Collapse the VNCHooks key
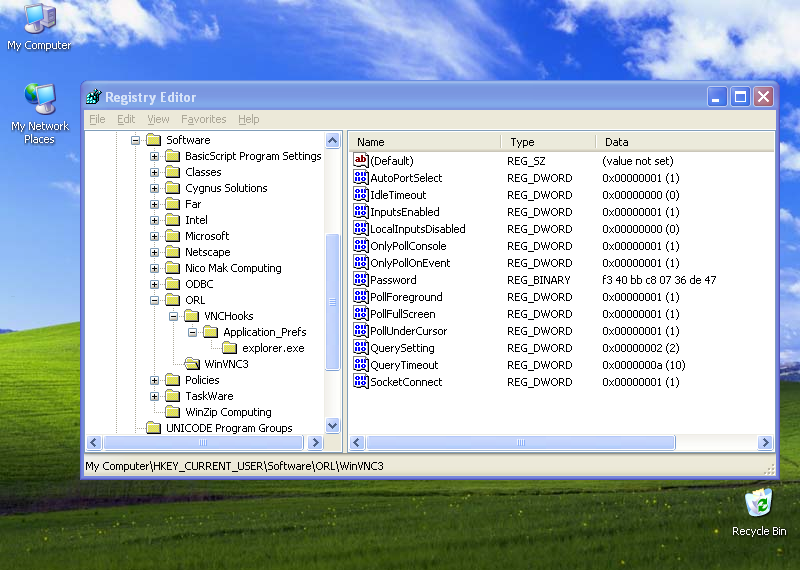 (173, 316)
